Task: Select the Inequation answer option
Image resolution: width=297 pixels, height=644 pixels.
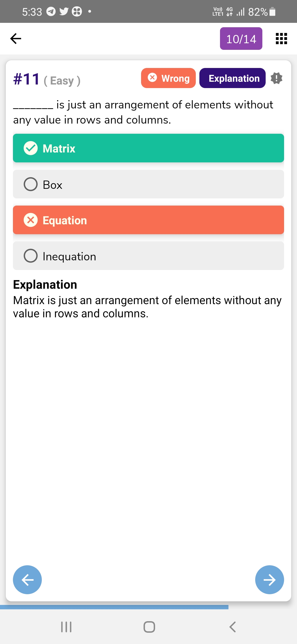Action: 148,256
